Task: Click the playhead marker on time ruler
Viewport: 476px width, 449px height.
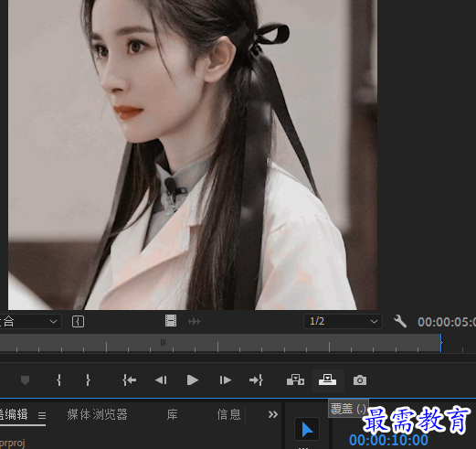Action: 441,342
